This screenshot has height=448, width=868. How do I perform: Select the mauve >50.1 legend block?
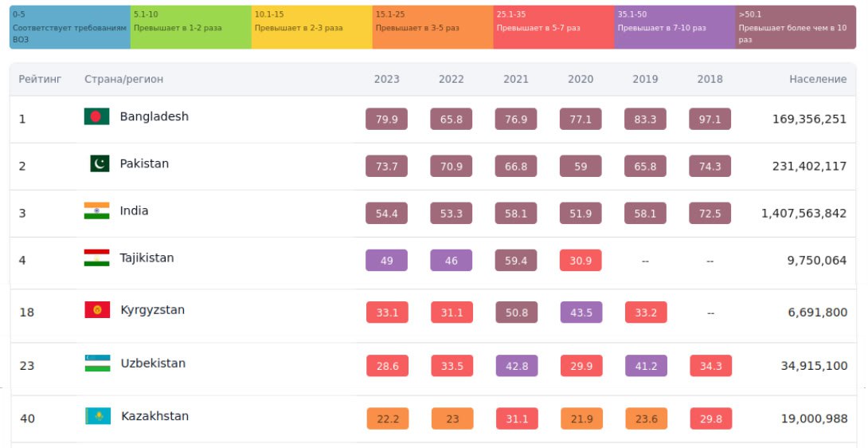pos(796,27)
